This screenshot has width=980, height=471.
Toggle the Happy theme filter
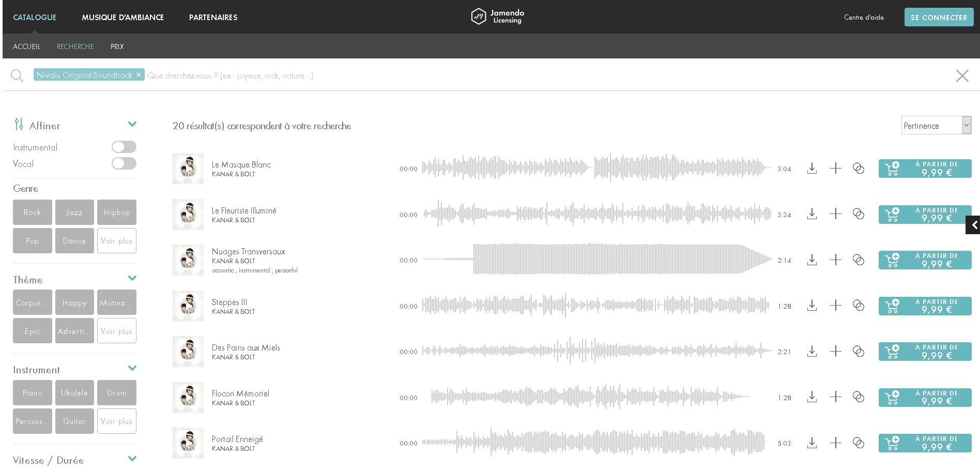pos(74,303)
